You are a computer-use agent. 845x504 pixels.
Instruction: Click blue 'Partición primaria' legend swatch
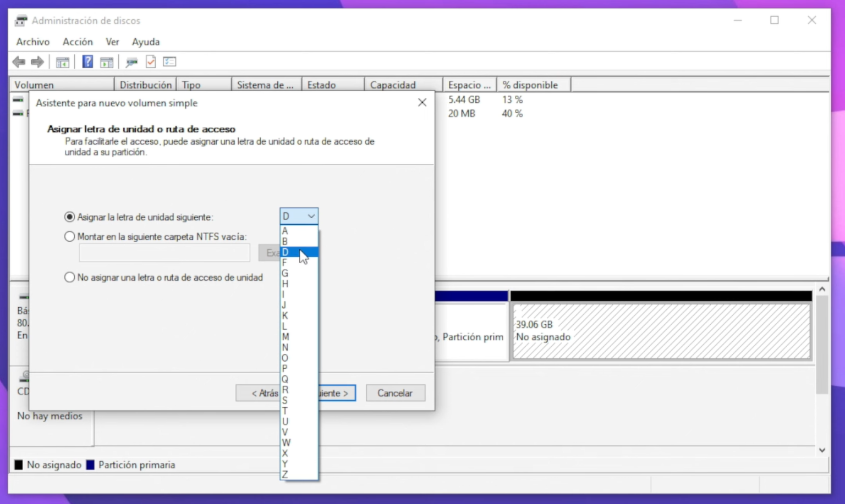pyautogui.click(x=90, y=465)
